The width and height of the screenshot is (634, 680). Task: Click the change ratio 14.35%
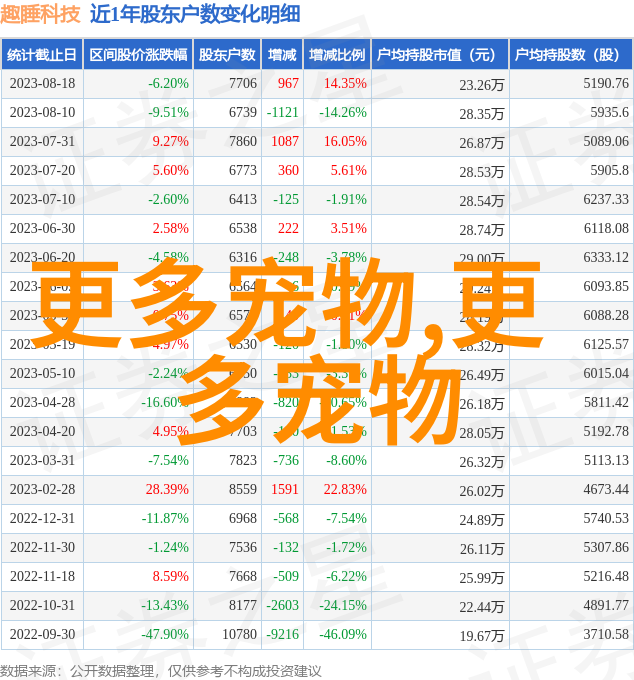click(x=345, y=83)
